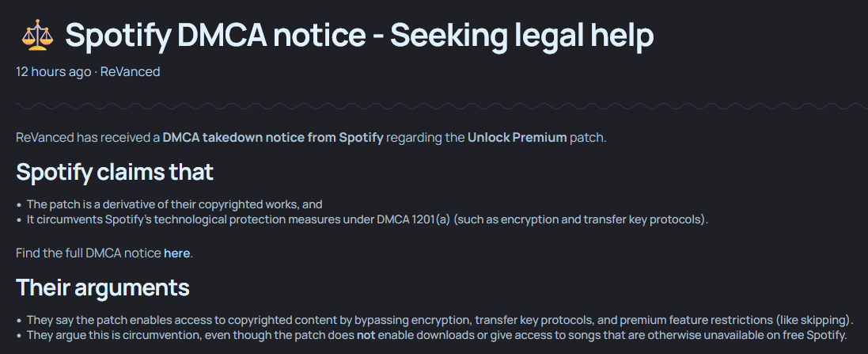The height and width of the screenshot is (354, 868).
Task: Click the 'Find the full DMCA notice' sentence
Action: pos(89,253)
